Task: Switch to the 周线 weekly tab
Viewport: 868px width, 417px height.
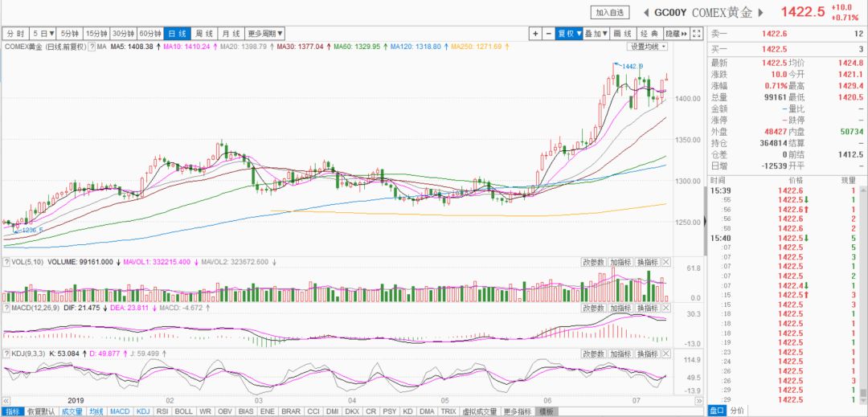Action: tap(204, 34)
